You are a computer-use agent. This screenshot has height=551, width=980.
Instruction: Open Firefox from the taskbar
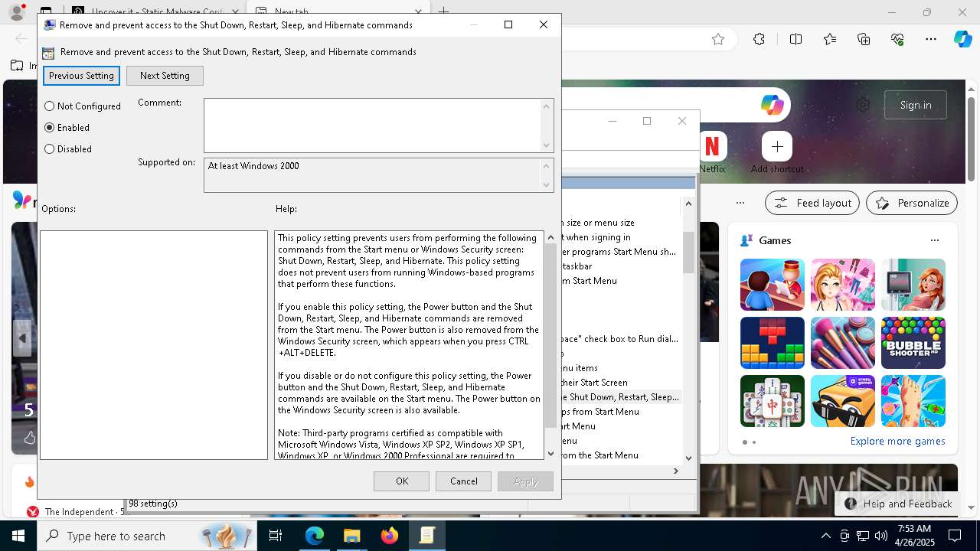tap(390, 536)
